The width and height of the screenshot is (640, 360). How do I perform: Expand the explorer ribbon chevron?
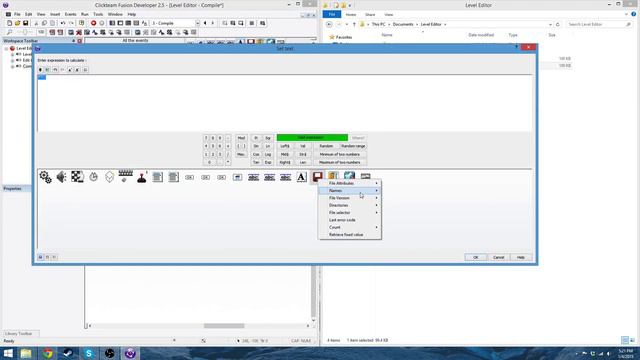626,14
